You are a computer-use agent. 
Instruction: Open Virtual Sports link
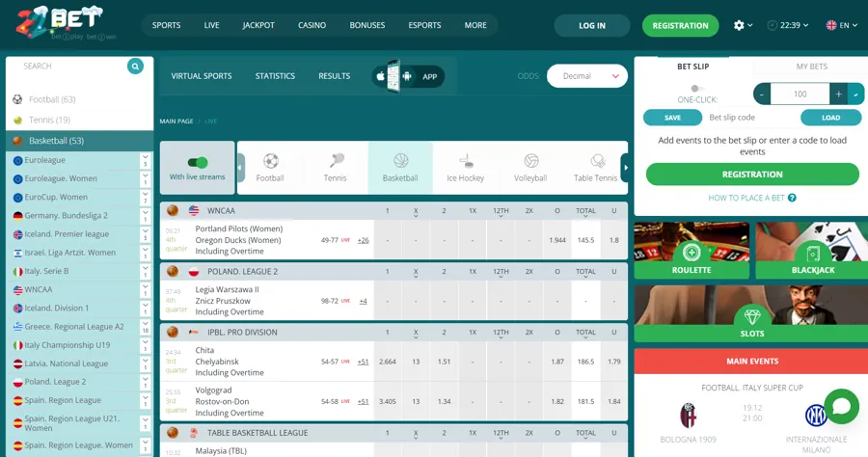(x=202, y=76)
